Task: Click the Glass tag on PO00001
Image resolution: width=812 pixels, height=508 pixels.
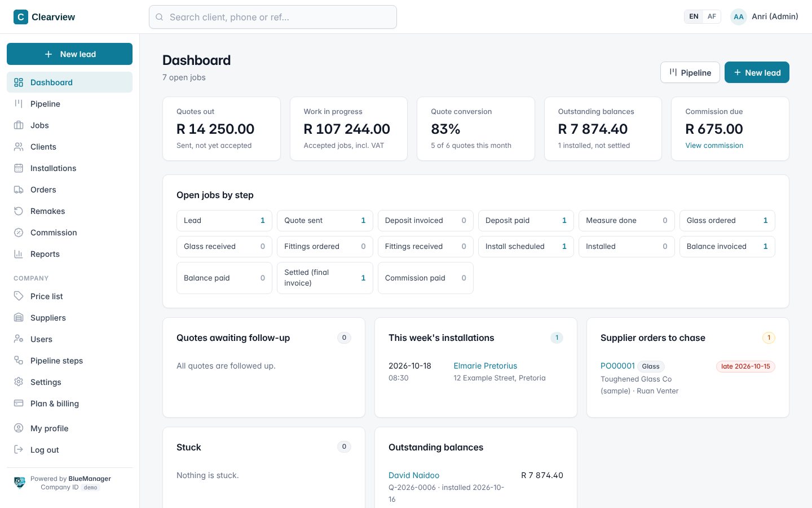Action: (x=651, y=366)
